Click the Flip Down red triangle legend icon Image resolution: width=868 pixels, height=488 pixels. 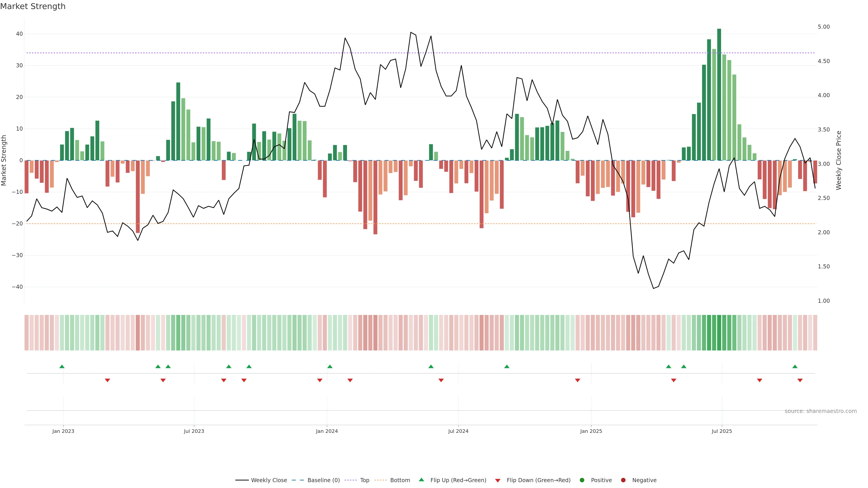(x=498, y=481)
